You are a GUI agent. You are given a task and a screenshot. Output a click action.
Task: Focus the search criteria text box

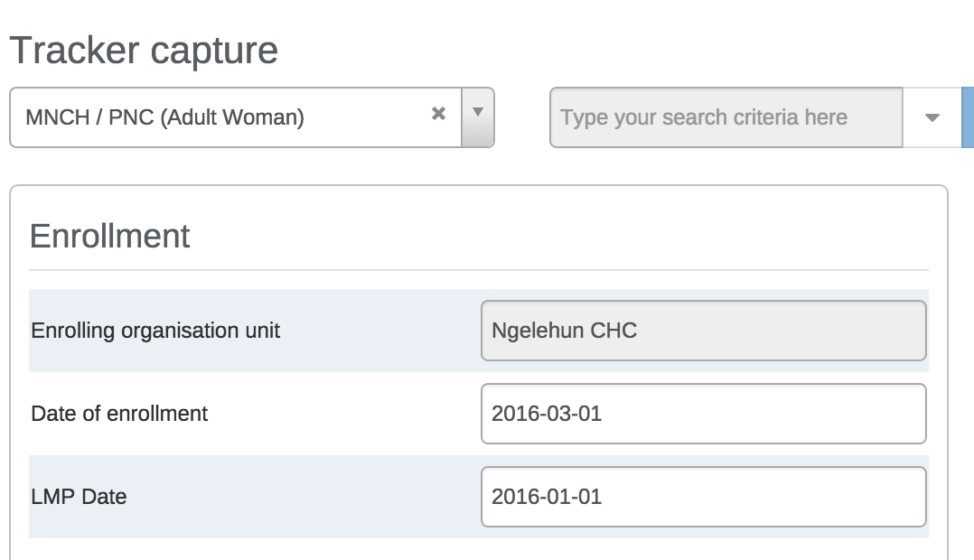(x=726, y=117)
